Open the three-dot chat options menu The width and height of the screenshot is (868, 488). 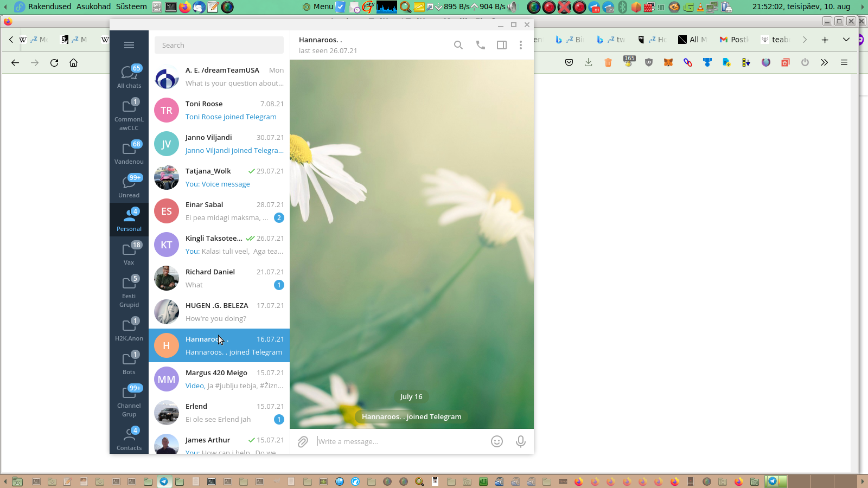(521, 45)
